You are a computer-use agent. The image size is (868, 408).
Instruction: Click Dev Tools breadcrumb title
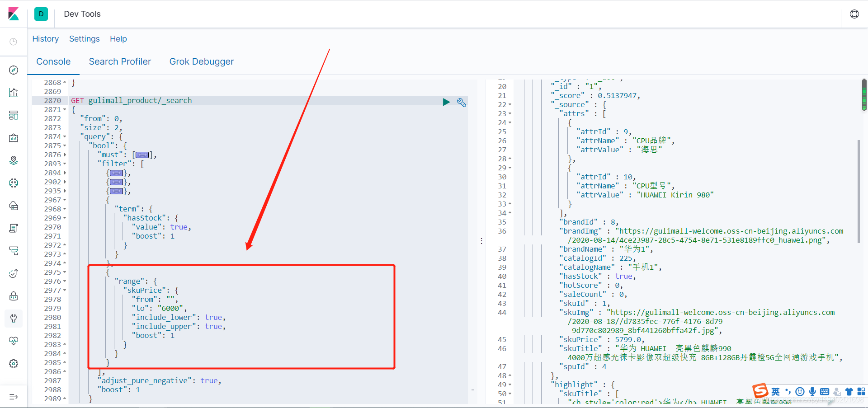[82, 14]
